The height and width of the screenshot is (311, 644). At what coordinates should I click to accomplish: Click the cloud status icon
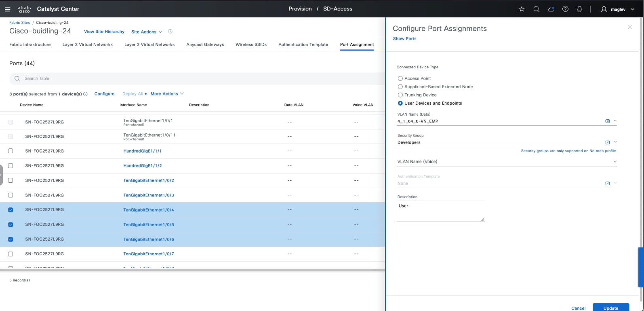(551, 9)
